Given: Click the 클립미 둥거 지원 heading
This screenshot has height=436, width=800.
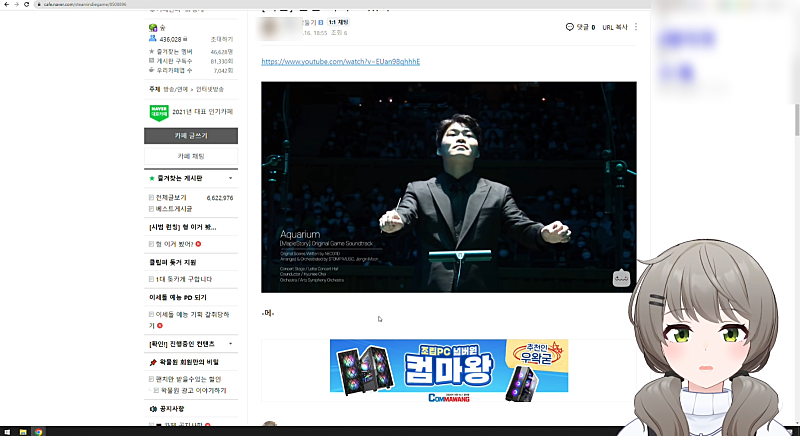Looking at the screenshot, I should click(x=172, y=262).
